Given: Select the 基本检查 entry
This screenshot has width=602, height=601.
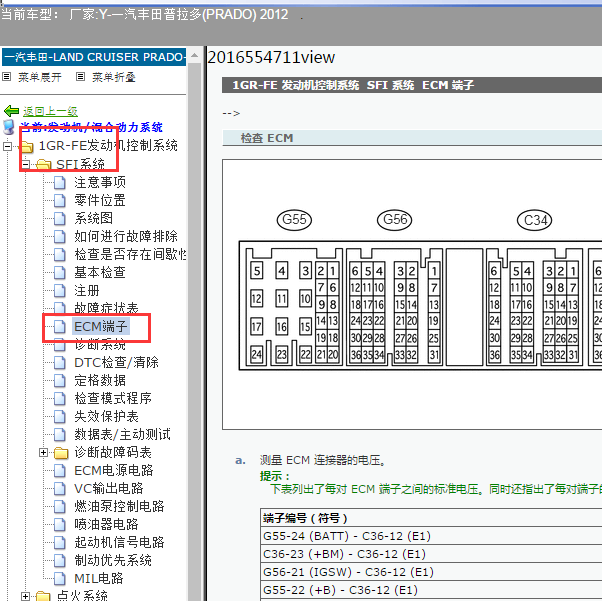Looking at the screenshot, I should (x=100, y=273).
